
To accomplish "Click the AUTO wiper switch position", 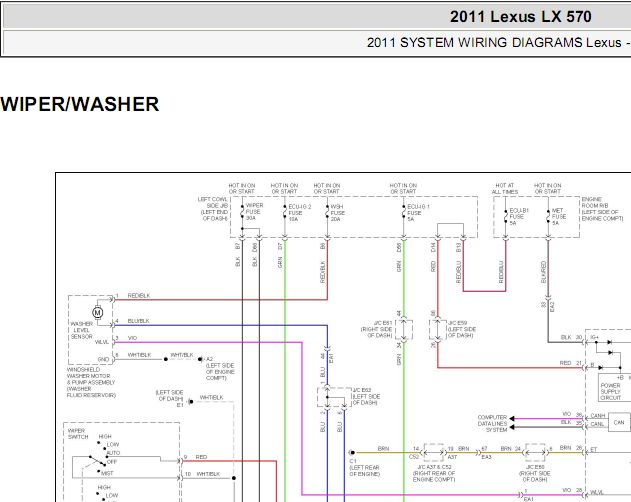I will 113,453.
